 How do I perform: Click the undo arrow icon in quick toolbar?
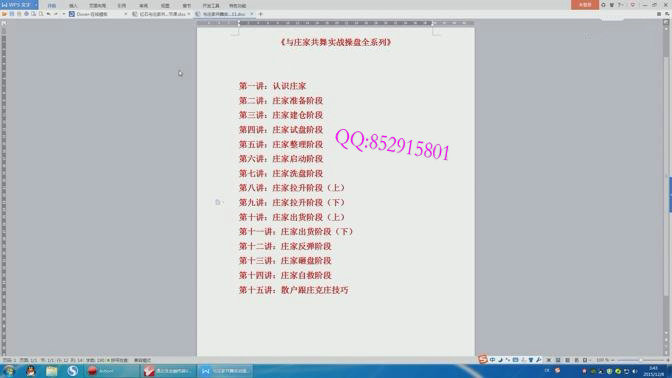(48, 14)
